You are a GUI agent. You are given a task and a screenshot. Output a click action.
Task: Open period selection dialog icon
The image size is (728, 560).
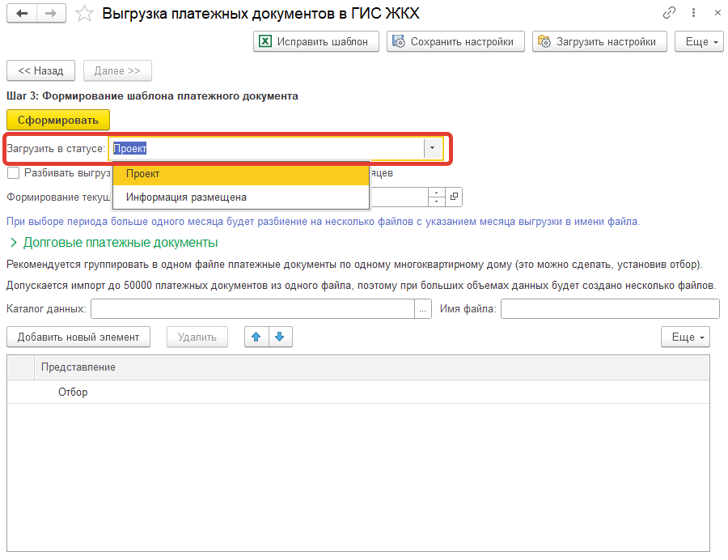[x=454, y=197]
